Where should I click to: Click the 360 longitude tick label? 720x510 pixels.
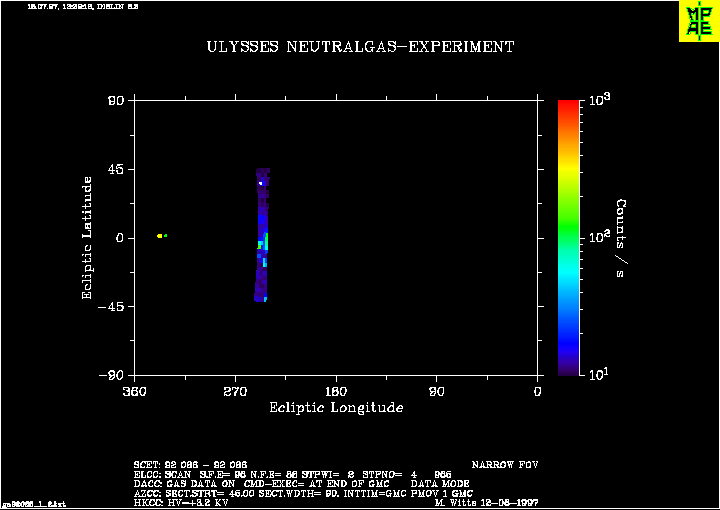tap(135, 392)
